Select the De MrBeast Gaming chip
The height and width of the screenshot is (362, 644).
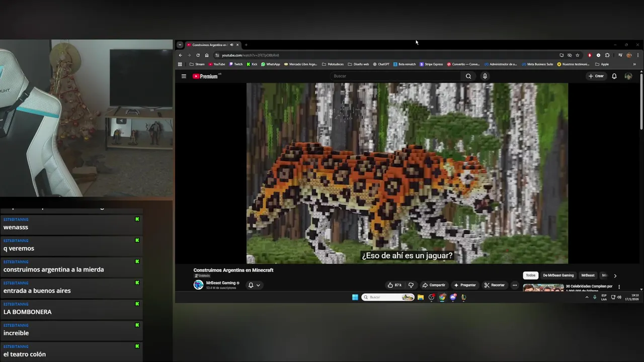558,276
